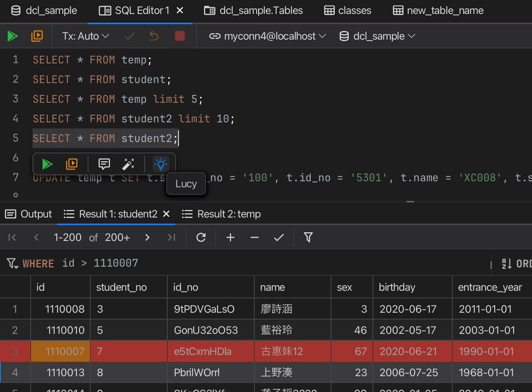This screenshot has width=532, height=392.
Task: Click the ORDER sort control
Action: point(516,264)
